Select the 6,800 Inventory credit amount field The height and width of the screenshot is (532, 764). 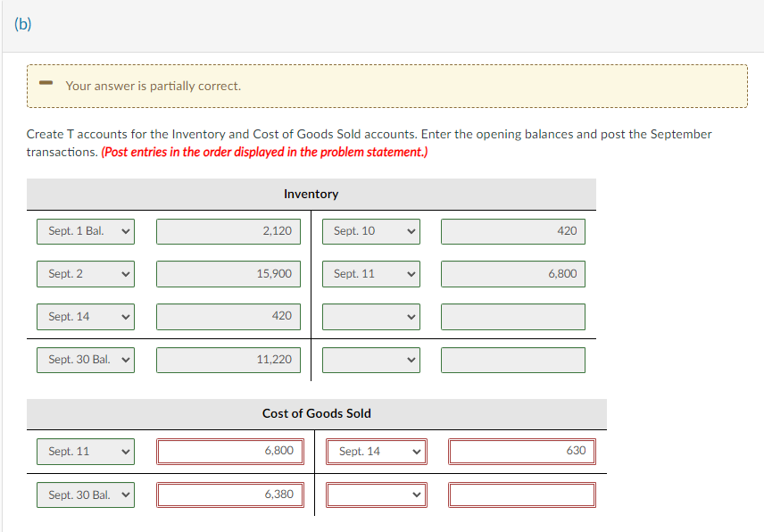(512, 273)
